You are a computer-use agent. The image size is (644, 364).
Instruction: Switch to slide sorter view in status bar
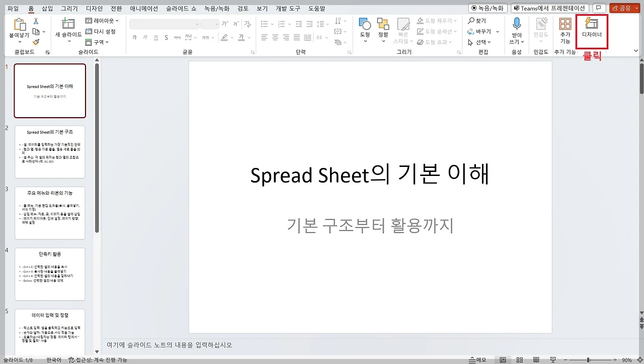pyautogui.click(x=520, y=360)
